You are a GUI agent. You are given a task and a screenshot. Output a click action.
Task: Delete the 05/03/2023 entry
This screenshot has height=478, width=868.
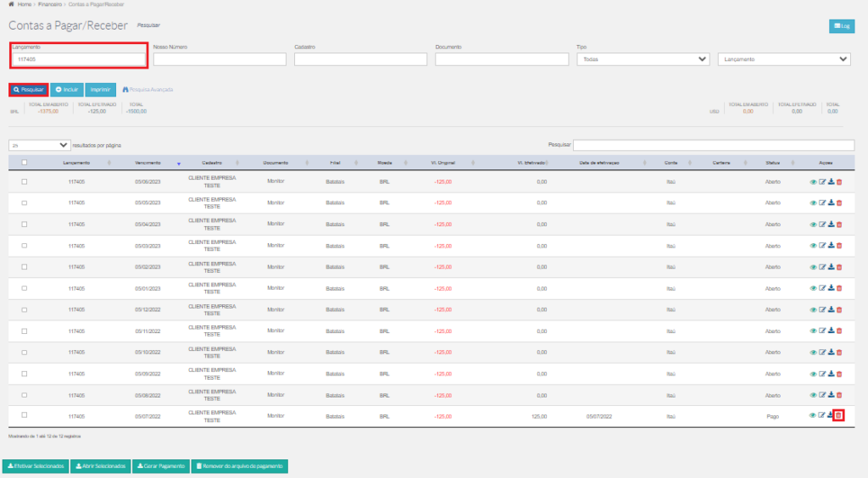coord(839,246)
